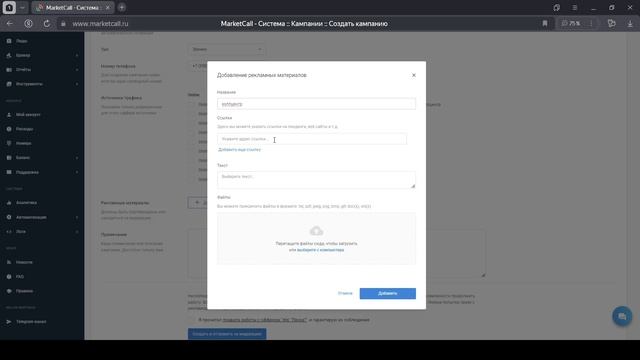Open the Отчёты sidebar icon
This screenshot has width=640, height=360.
pyautogui.click(x=9, y=70)
